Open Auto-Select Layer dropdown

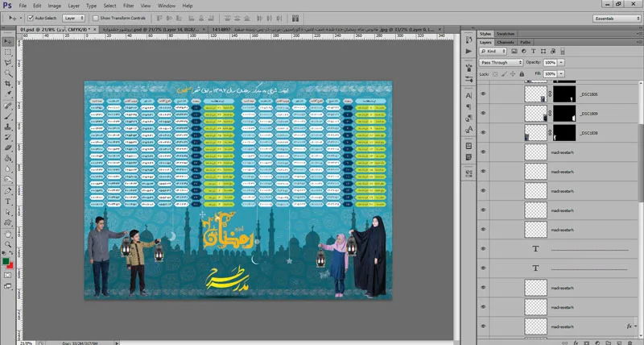coord(73,18)
